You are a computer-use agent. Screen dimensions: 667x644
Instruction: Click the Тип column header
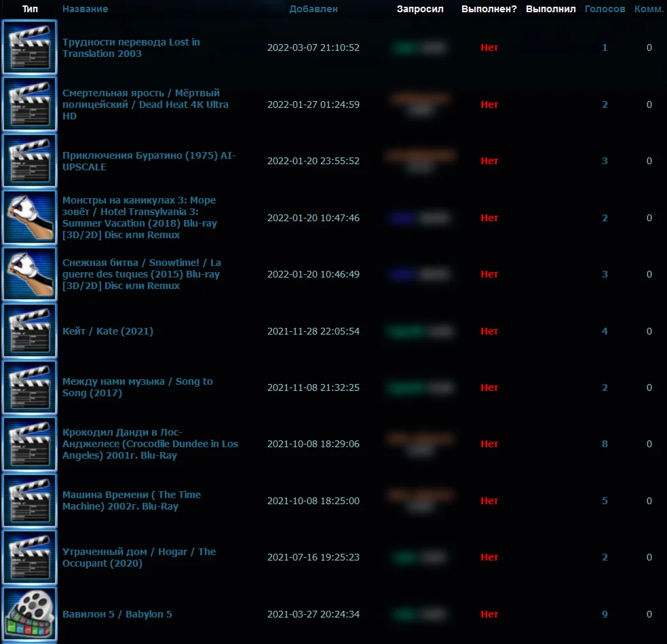(30, 9)
